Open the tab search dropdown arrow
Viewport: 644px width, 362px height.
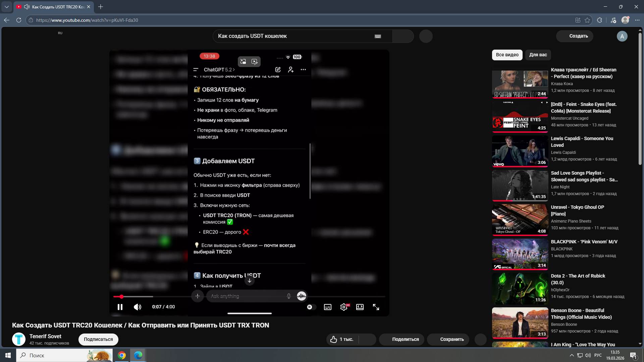coord(7,7)
